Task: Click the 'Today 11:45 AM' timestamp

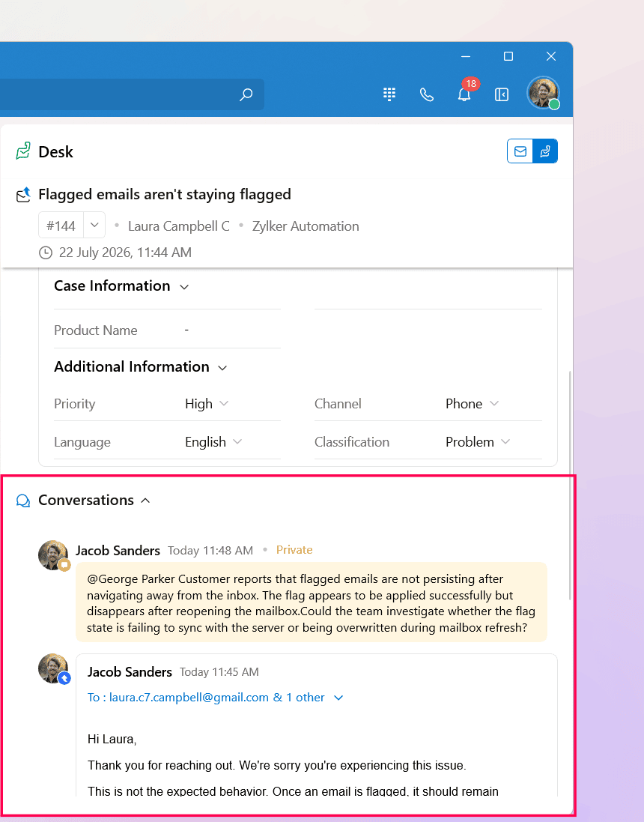Action: (x=219, y=672)
